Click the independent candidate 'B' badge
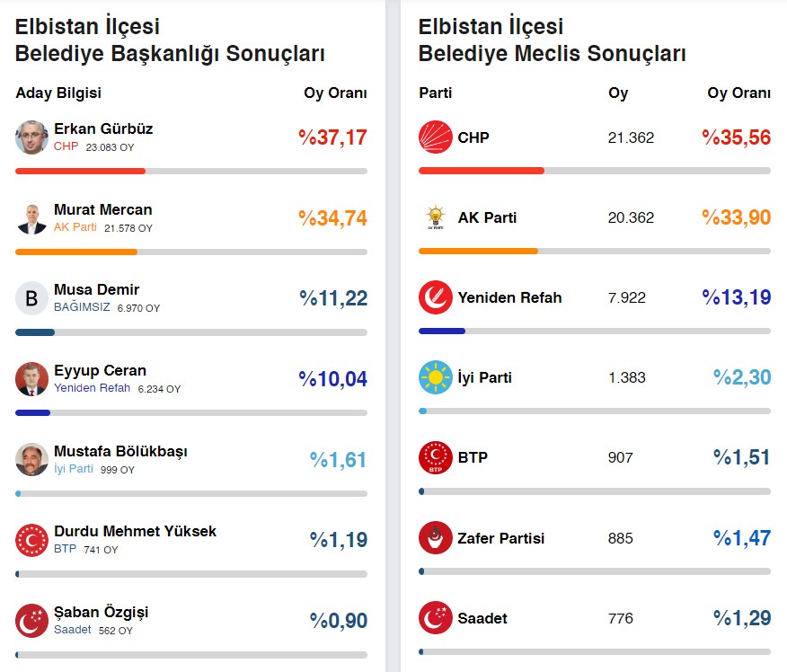Viewport: 787px width, 672px height. coord(31,298)
